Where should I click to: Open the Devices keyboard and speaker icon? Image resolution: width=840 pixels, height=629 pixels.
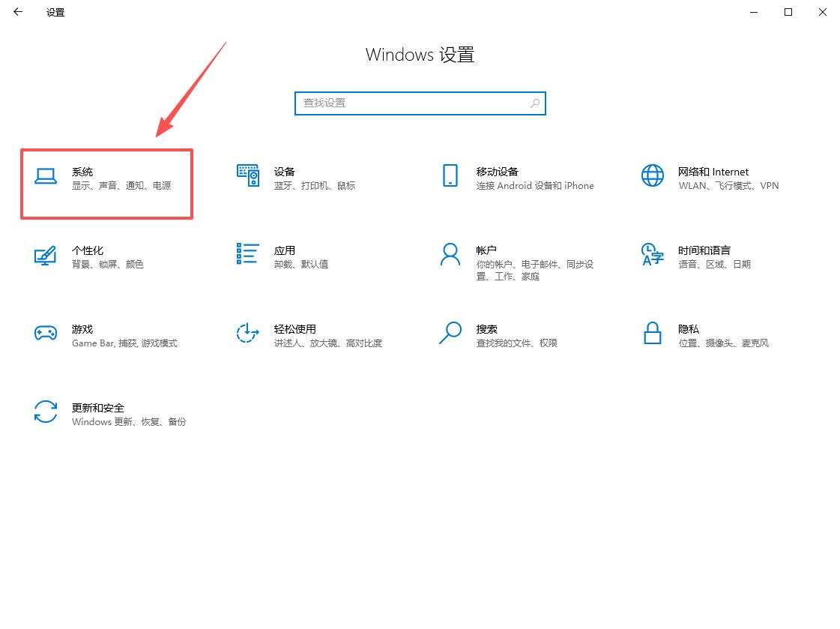coord(248,175)
